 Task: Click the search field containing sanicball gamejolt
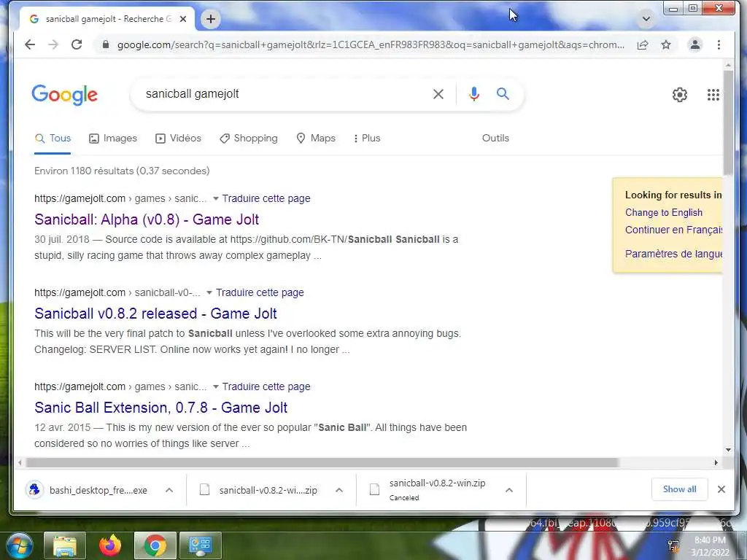[286, 94]
